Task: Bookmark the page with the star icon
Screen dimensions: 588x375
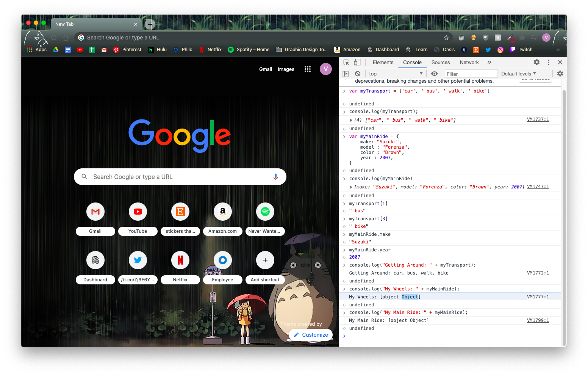Action: (x=446, y=38)
